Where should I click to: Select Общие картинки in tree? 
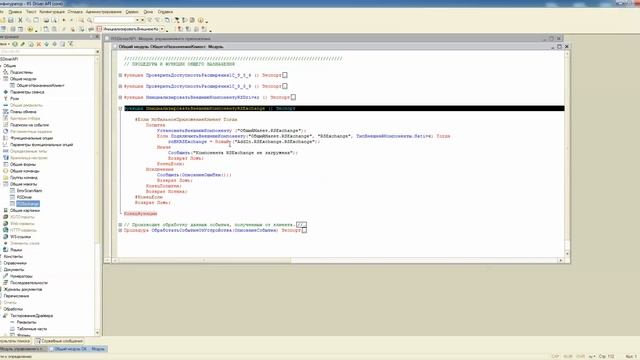25,210
